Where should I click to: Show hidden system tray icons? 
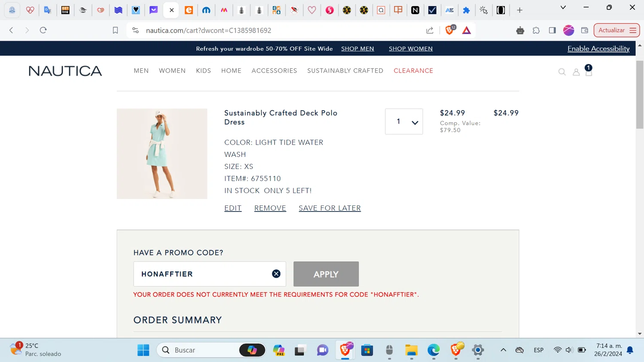[x=503, y=350]
